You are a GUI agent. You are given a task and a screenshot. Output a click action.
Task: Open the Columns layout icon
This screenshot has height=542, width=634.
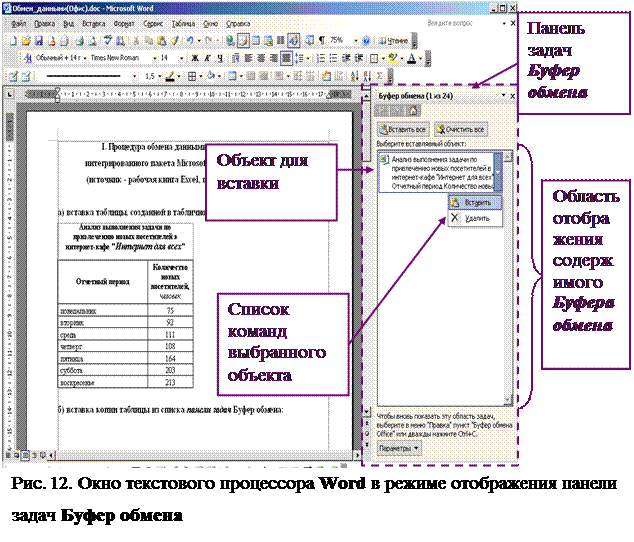click(280, 40)
